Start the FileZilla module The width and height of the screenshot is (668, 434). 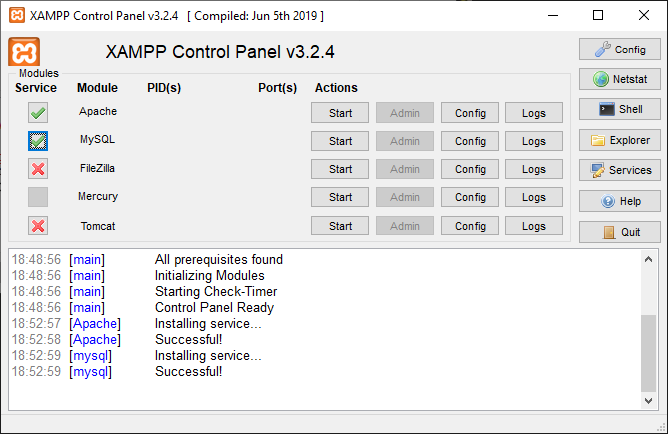(x=340, y=169)
